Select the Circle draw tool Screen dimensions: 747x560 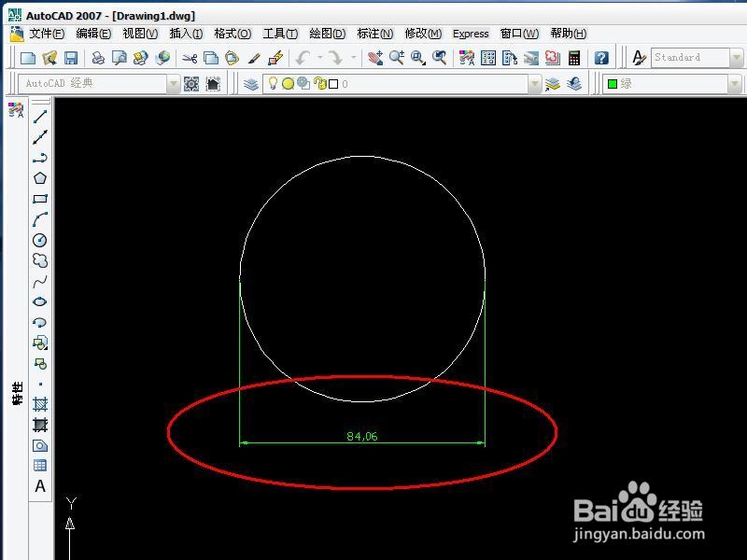pyautogui.click(x=40, y=240)
